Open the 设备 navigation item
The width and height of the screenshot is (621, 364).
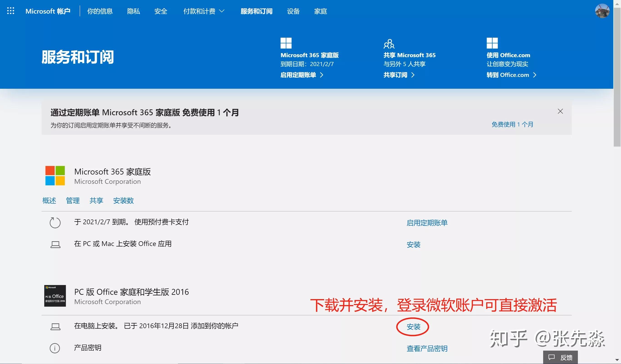[293, 11]
